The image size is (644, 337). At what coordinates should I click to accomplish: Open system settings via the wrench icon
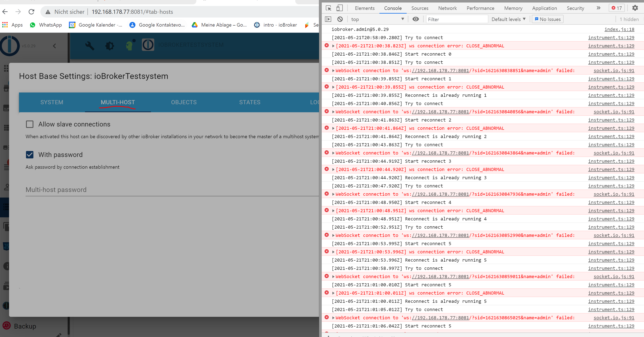tap(90, 46)
